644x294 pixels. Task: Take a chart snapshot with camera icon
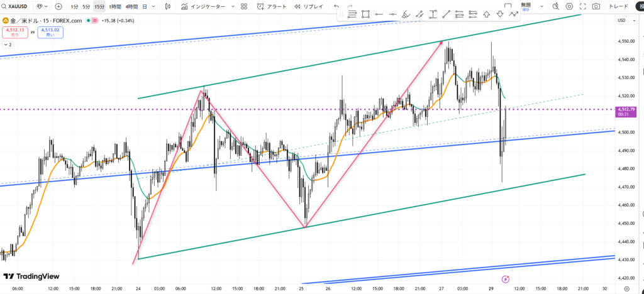tap(596, 6)
